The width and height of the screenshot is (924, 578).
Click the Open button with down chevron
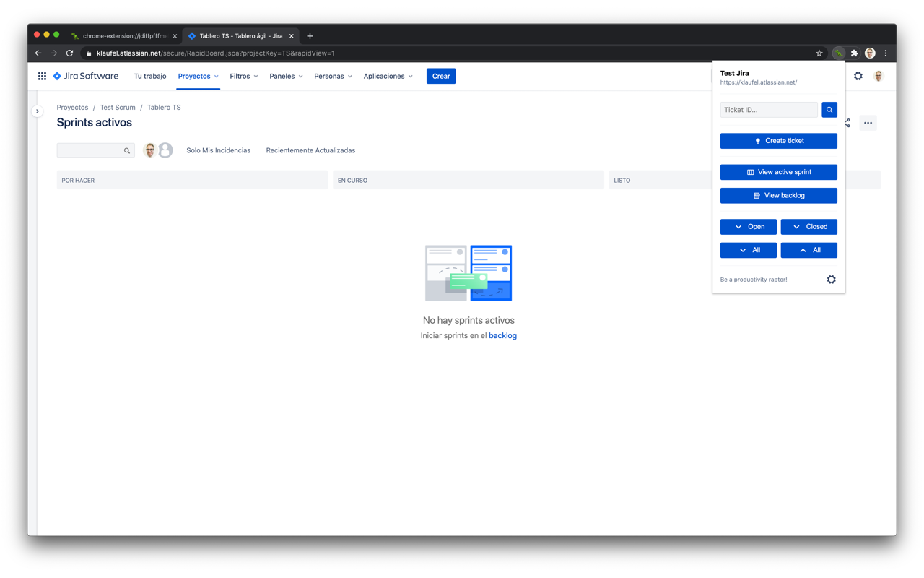tap(749, 227)
